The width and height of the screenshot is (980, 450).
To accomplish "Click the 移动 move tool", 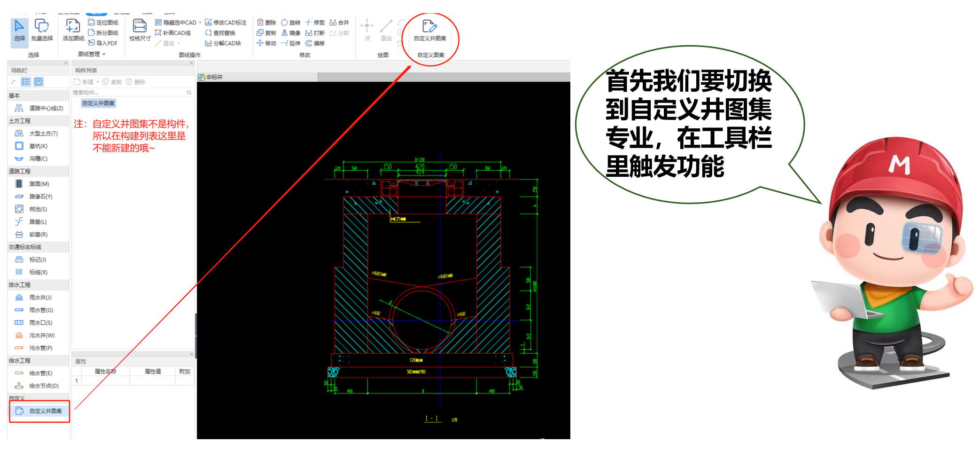I will click(266, 43).
